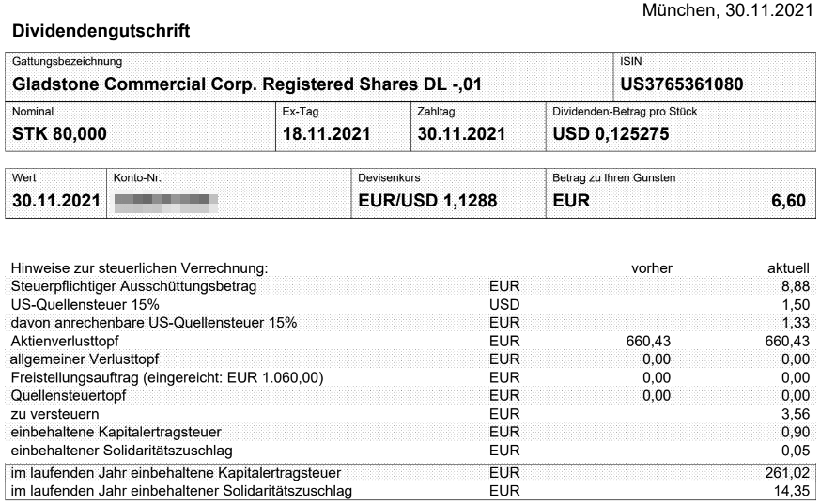Click the blurred Konto-Nr. field

(165, 203)
